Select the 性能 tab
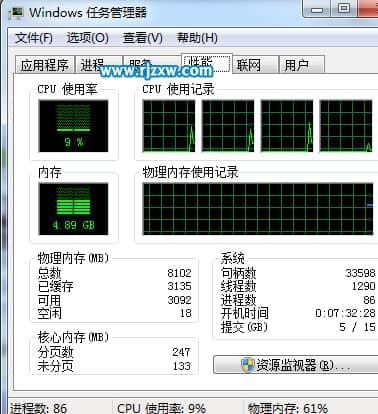The height and width of the screenshot is (414, 378). tap(207, 63)
